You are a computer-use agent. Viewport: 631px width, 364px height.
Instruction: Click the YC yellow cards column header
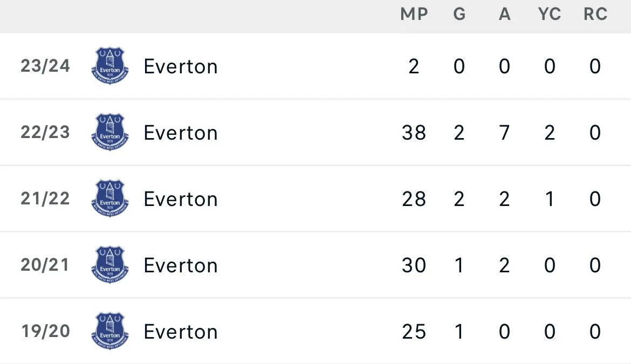[x=550, y=15]
